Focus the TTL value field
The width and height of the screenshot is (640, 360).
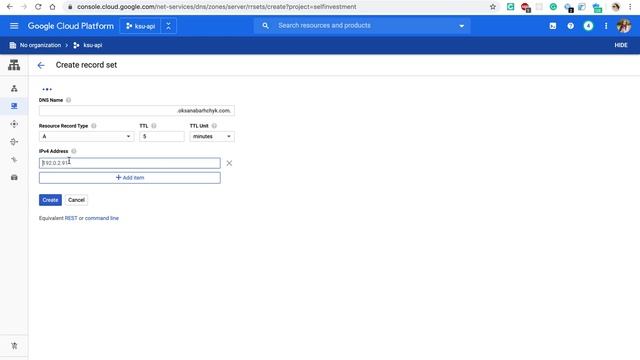coord(162,136)
